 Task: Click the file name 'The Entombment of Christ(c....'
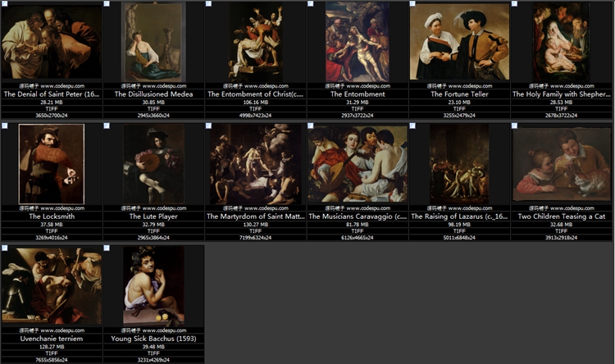pyautogui.click(x=255, y=94)
